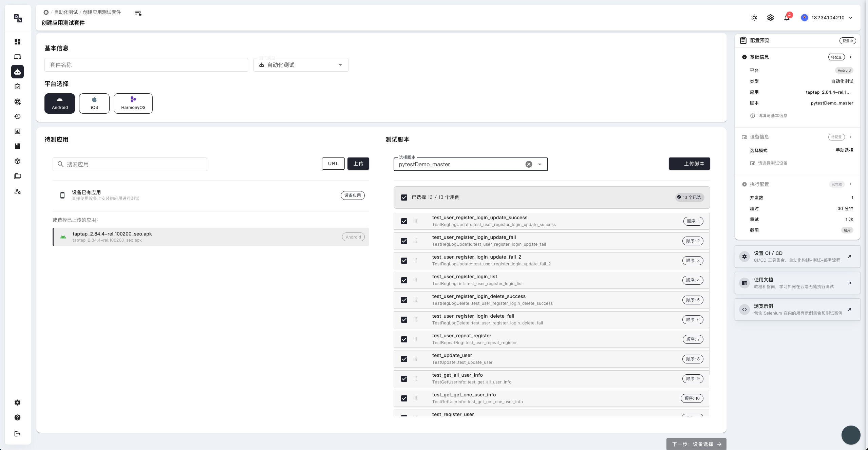
Task: Click the 顺序: 1 order badge
Action: point(693,221)
